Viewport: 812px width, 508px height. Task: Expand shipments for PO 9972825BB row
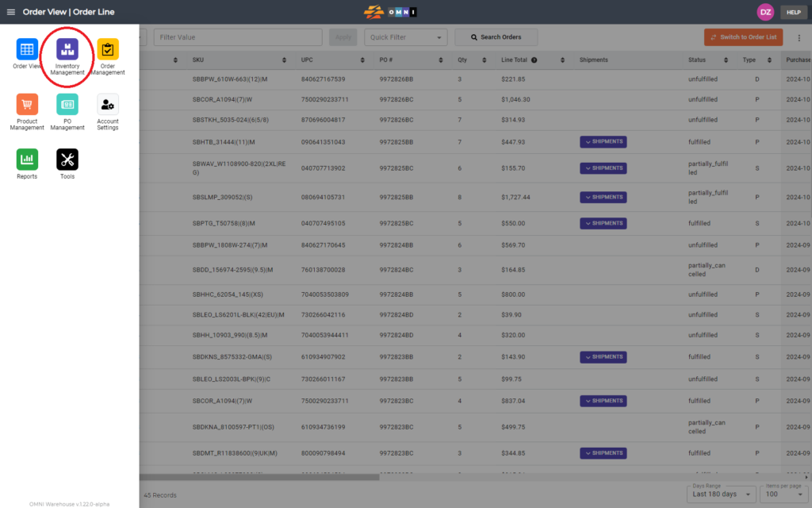pos(603,142)
